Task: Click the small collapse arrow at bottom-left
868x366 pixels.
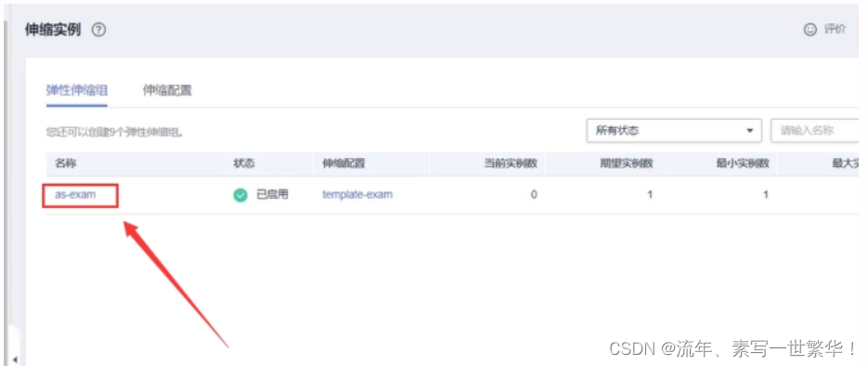Action: pyautogui.click(x=15, y=359)
